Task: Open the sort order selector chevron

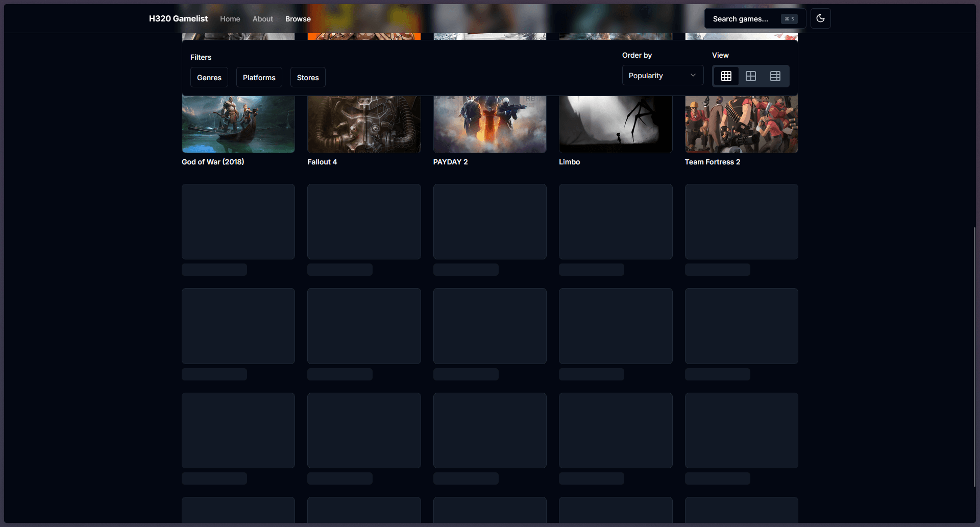Action: click(693, 75)
